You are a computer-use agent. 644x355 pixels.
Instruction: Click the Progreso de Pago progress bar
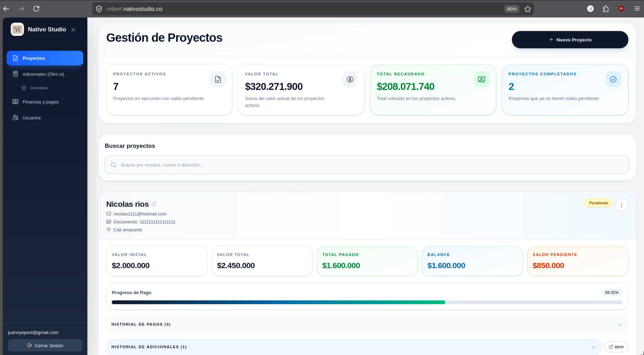367,302
